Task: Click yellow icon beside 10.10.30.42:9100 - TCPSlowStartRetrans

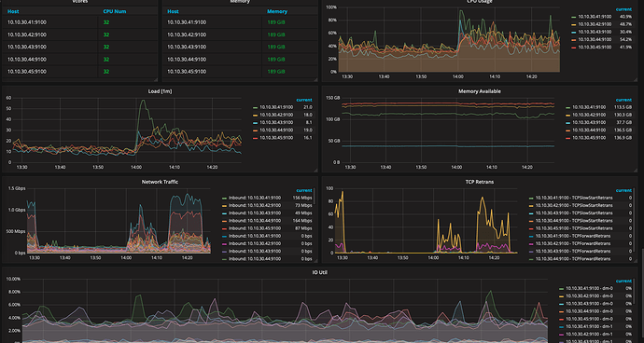Action: (x=531, y=205)
